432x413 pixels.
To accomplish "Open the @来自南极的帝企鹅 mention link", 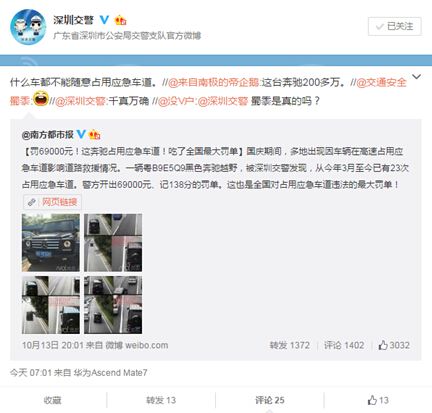I will click(x=213, y=82).
